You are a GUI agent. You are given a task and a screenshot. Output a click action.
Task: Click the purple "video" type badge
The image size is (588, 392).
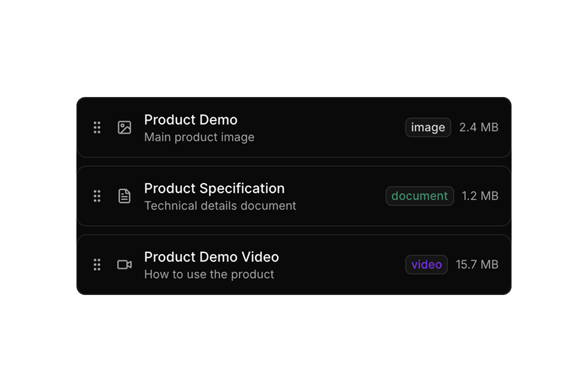tap(426, 265)
